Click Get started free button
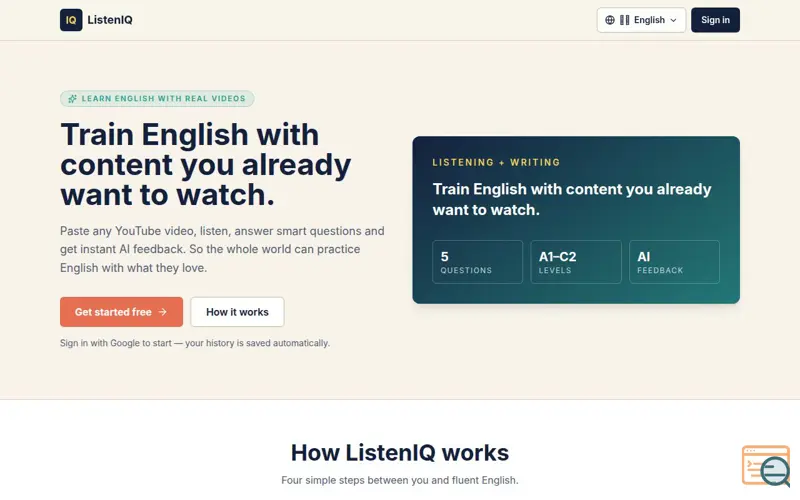 click(121, 312)
